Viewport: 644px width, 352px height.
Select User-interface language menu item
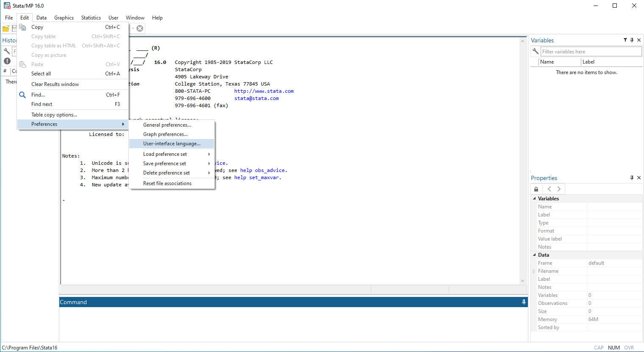coord(172,144)
